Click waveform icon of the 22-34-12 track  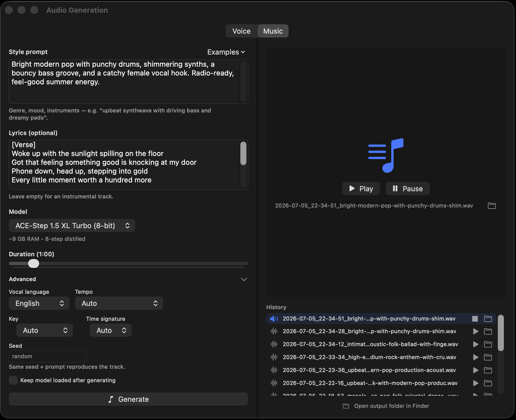point(274,344)
